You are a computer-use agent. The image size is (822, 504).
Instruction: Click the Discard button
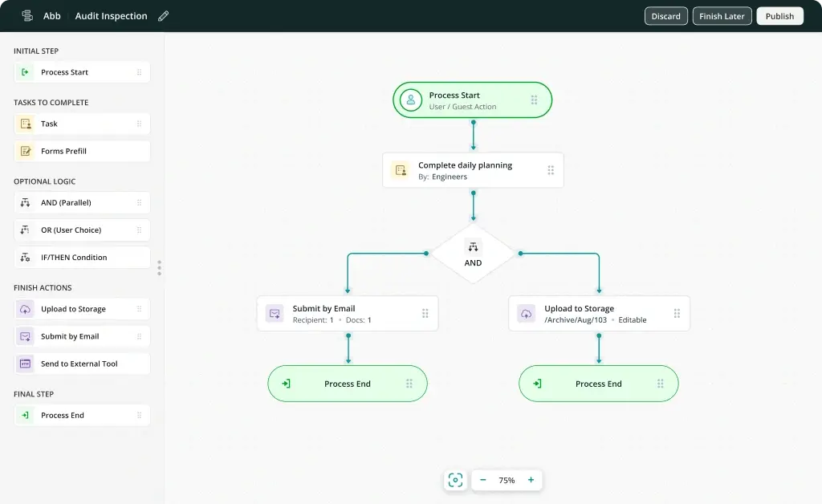[x=665, y=16]
